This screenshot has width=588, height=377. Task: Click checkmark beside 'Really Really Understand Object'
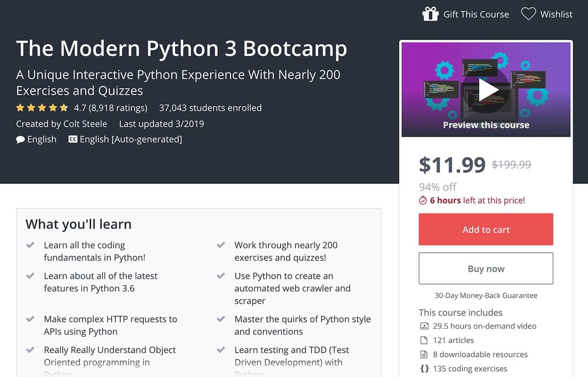(30, 351)
